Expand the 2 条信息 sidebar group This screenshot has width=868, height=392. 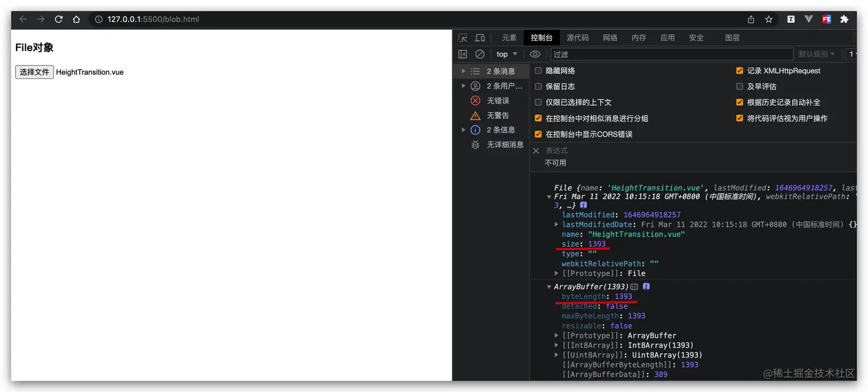pyautogui.click(x=463, y=130)
